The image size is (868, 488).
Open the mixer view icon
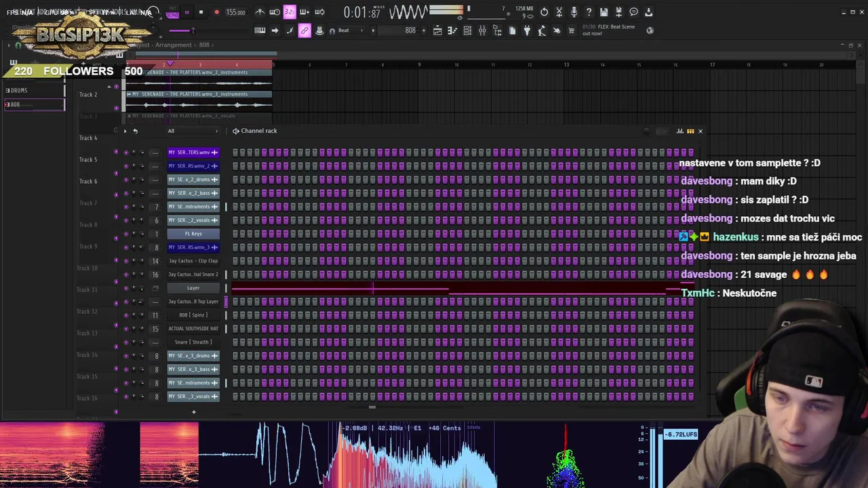(482, 30)
